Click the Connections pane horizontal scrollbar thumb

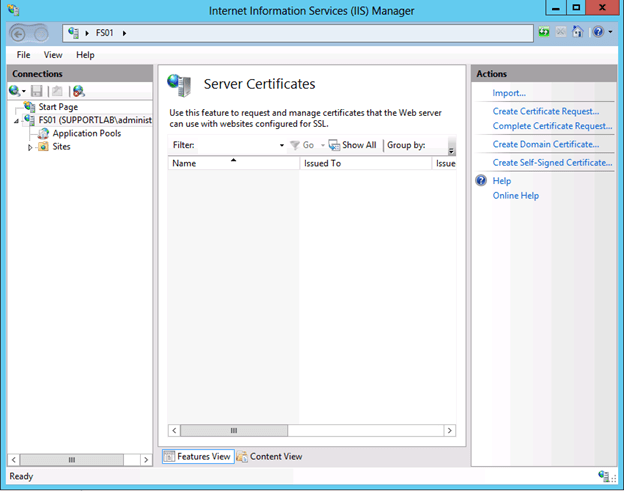coord(72,460)
